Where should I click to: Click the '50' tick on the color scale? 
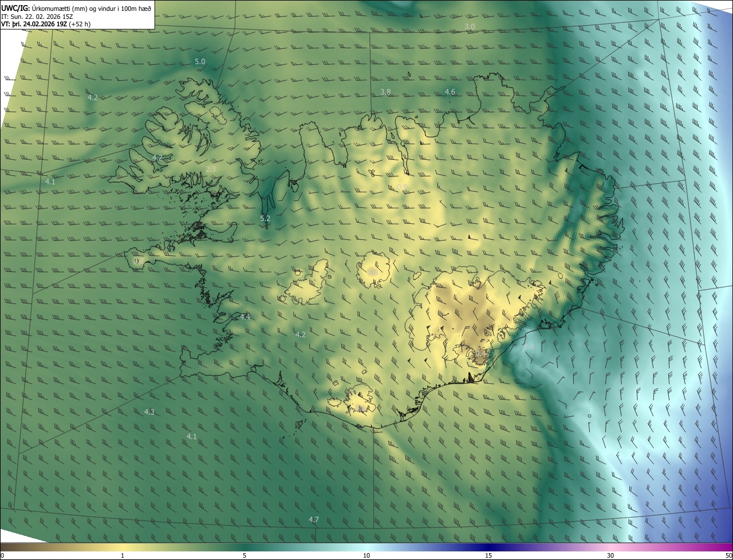click(x=728, y=555)
